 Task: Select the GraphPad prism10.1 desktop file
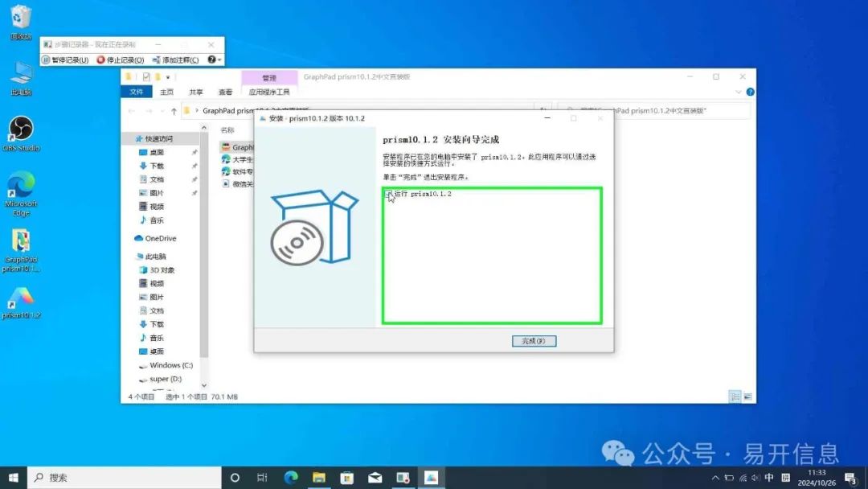(x=20, y=250)
